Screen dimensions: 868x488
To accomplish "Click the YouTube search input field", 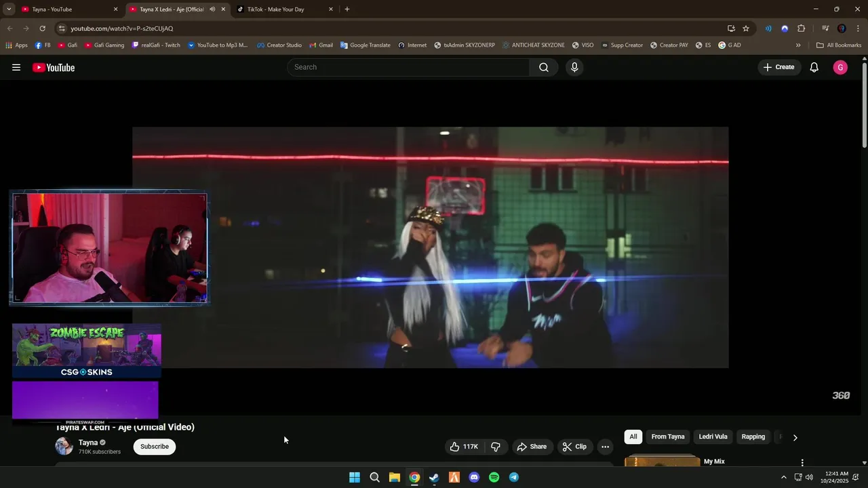I will coord(408,67).
